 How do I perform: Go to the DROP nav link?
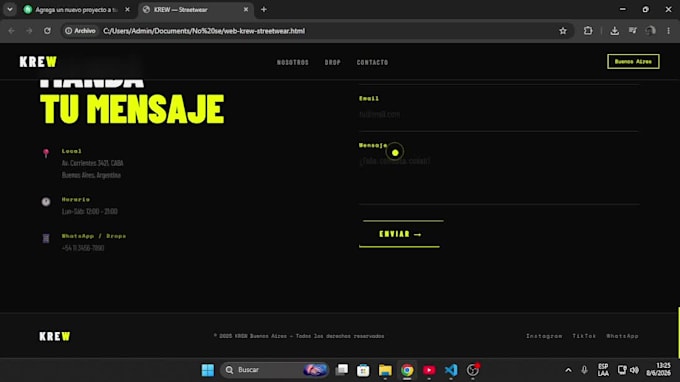click(333, 62)
